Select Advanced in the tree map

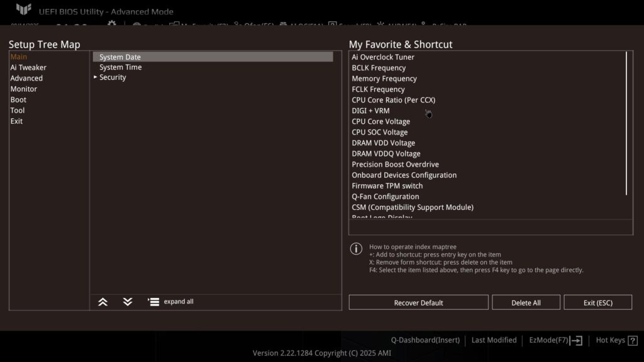26,78
